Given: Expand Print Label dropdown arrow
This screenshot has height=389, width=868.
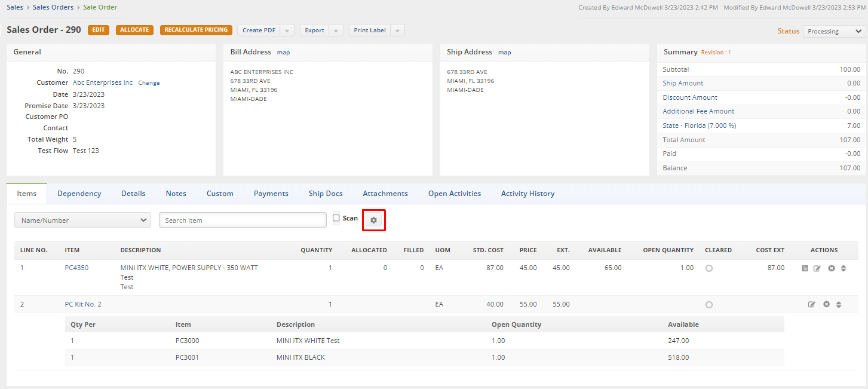Looking at the screenshot, I should tap(398, 30).
